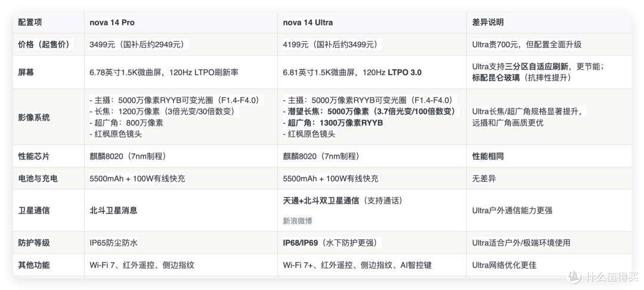Click 'Ultra适合户外/极端环境使用' cell
Screen dimensions: 644x290
click(x=521, y=243)
